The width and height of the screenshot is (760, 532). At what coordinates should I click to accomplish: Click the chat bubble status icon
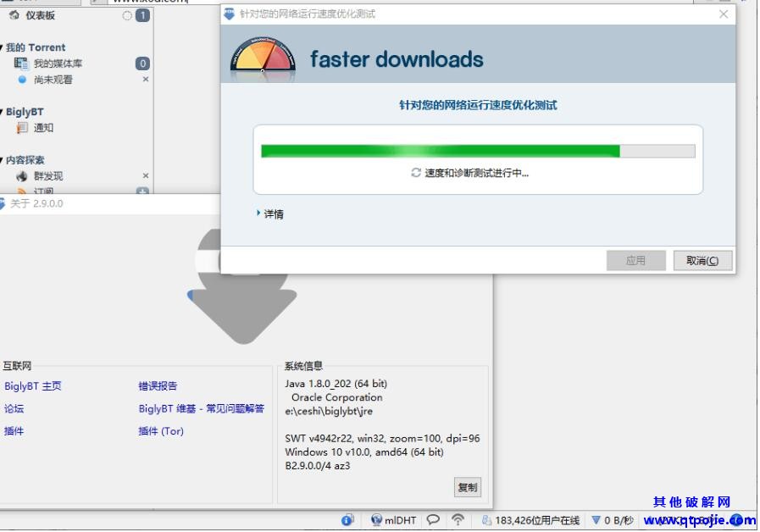point(433,520)
